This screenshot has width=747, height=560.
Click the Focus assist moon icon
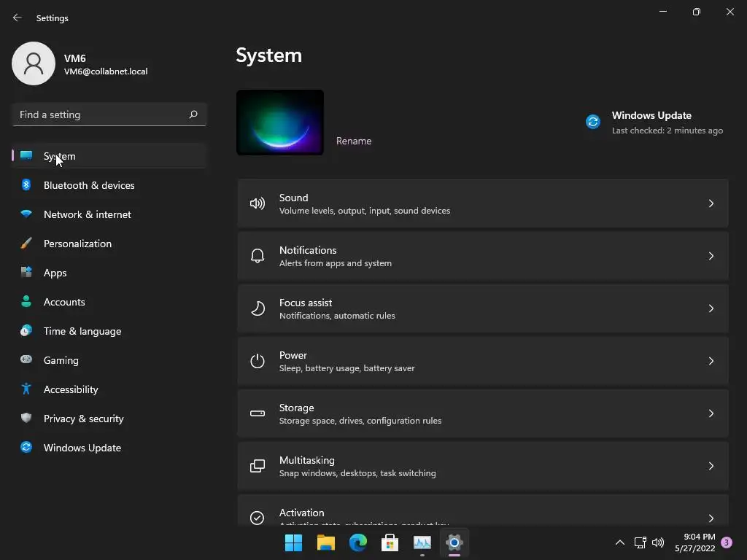point(258,308)
